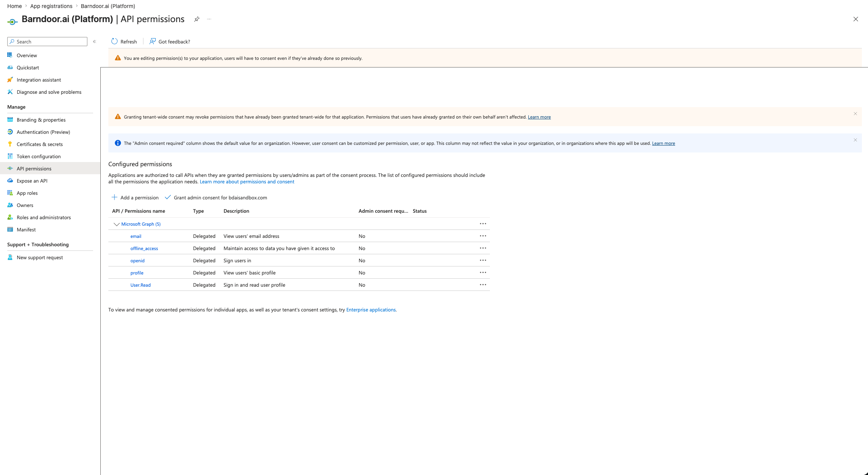This screenshot has width=868, height=475.
Task: Click the Quickstart cloud icon
Action: [10, 67]
